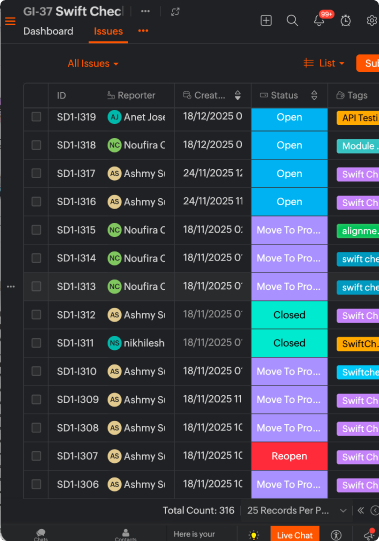Click the announcement icon with red dot
The width and height of the screenshot is (379, 541).
(370, 534)
